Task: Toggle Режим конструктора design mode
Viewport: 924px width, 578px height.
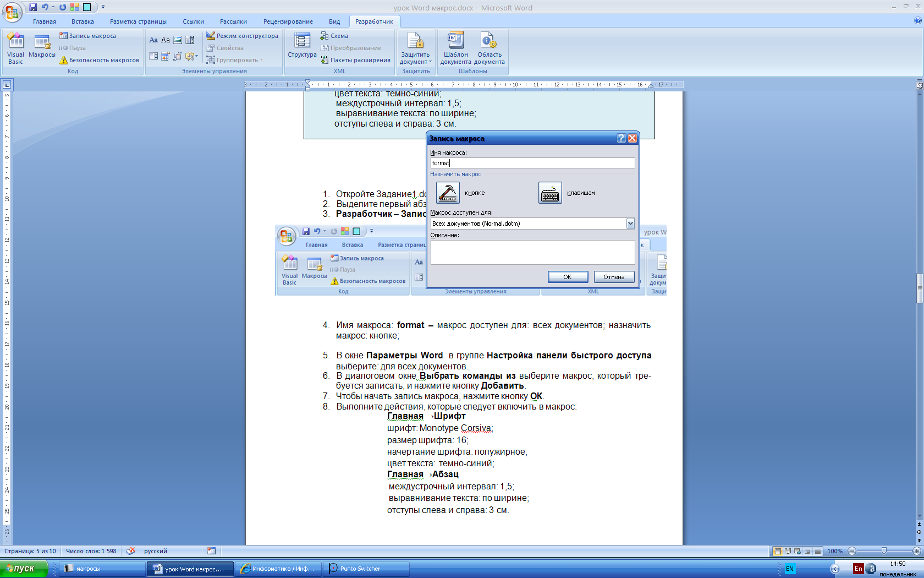Action: click(243, 36)
